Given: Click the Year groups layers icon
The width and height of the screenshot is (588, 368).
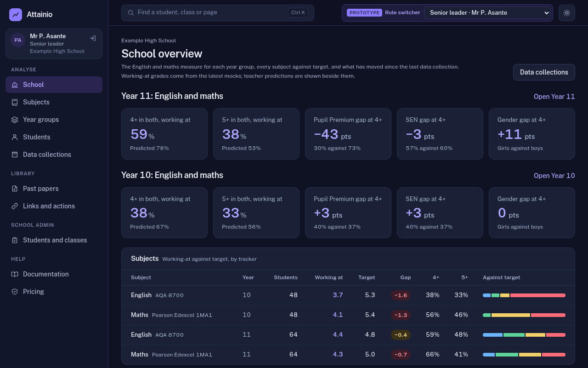Looking at the screenshot, I should point(15,120).
